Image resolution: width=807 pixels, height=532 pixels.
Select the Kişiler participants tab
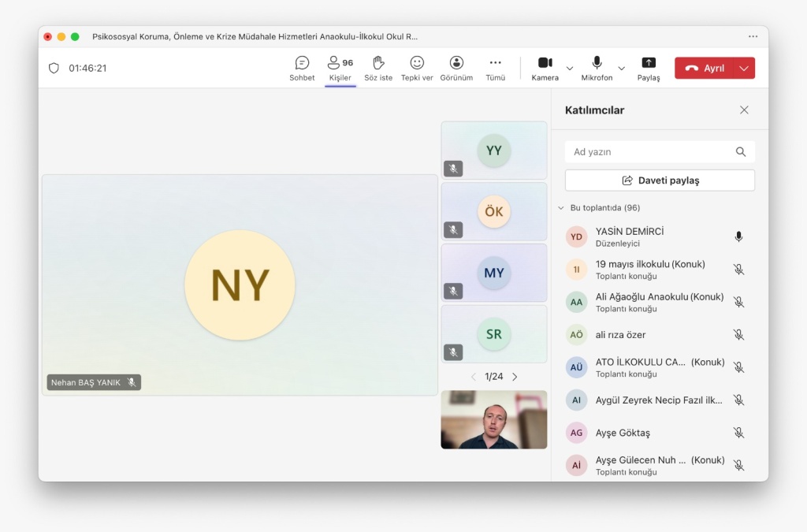(340, 68)
